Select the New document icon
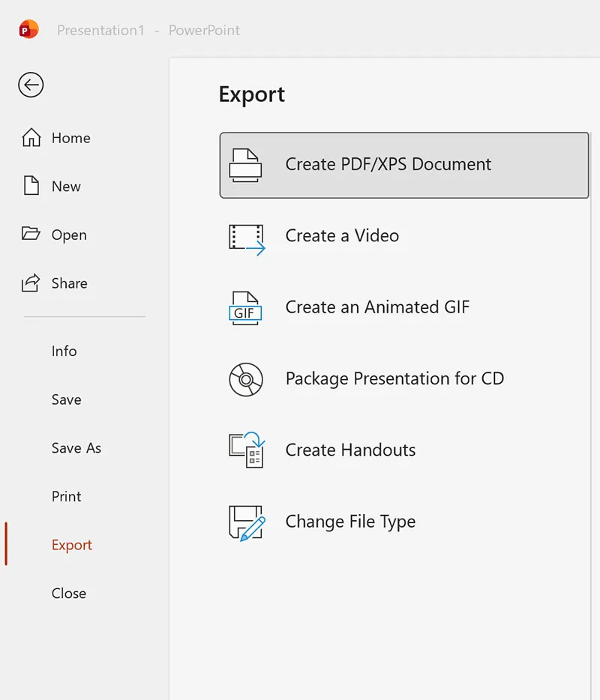Screen dimensions: 600x700 [31, 186]
